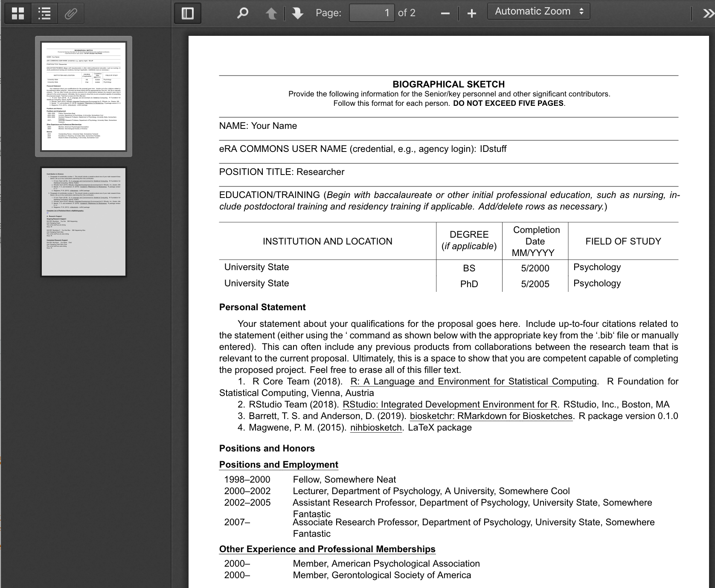Click RStudio: Integrated Development Environment link
Viewport: 715px width, 588px height.
[451, 405]
